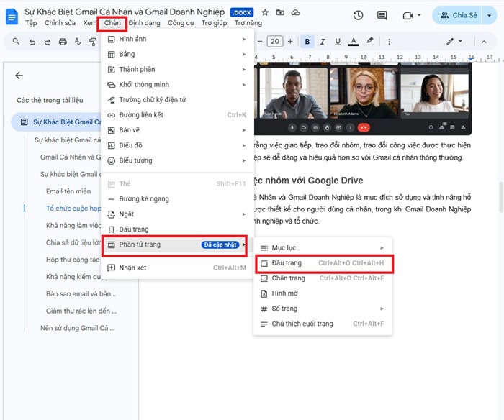
Task: Close outline with back arrow
Action: [x=19, y=76]
